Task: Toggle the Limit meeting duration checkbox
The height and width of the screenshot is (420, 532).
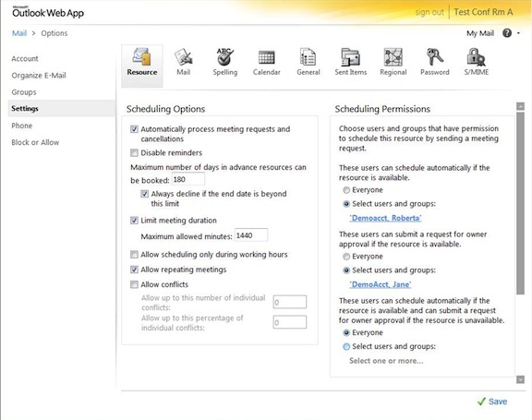Action: click(x=134, y=221)
